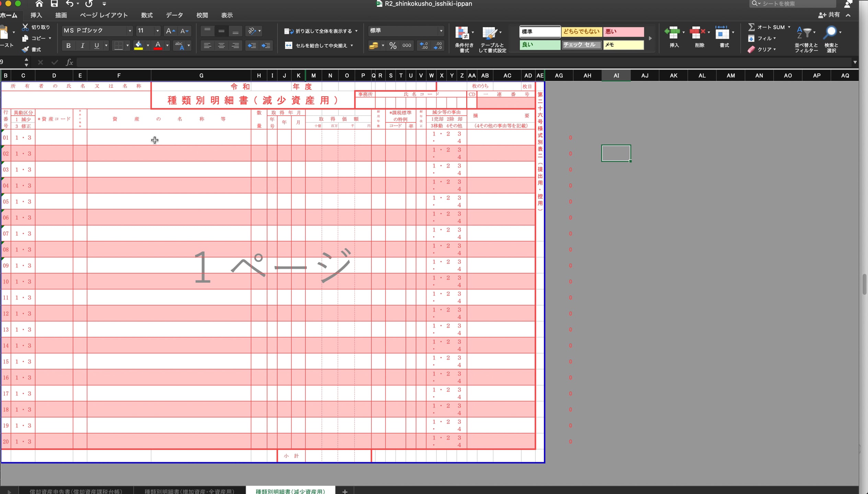Open the 数式 ribbon tab
Screen dimensions: 868x494
pyautogui.click(x=147, y=15)
